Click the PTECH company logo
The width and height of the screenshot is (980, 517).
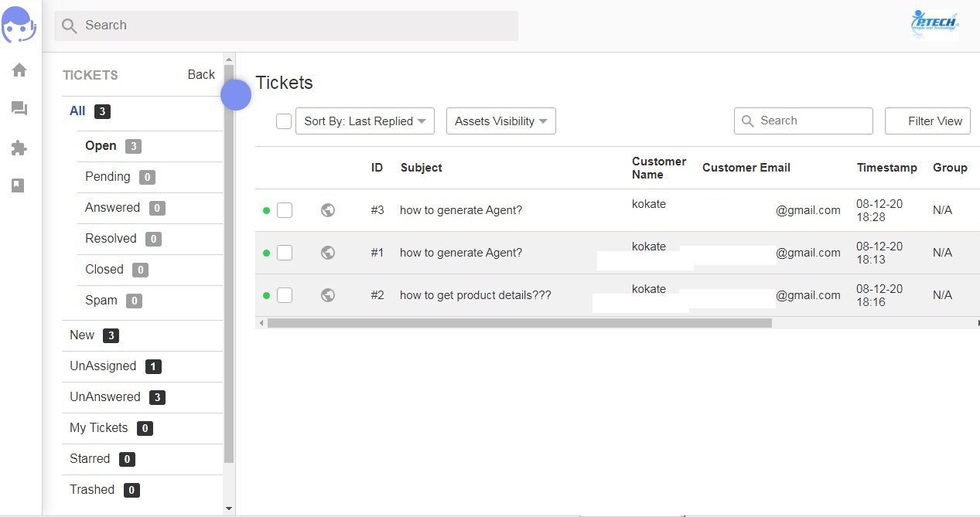[x=934, y=25]
